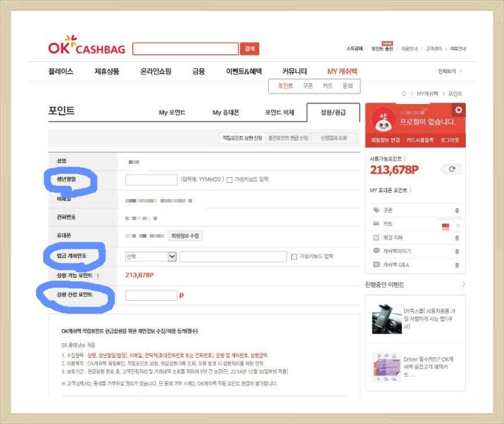Open the Driver 필수카드 event thumbnail
This screenshot has height=424, width=504.
click(x=386, y=367)
